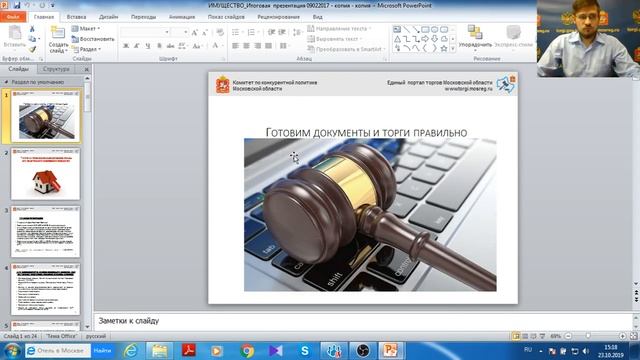
Task: Select the right arrow shape in gallery
Action: [x=425, y=39]
